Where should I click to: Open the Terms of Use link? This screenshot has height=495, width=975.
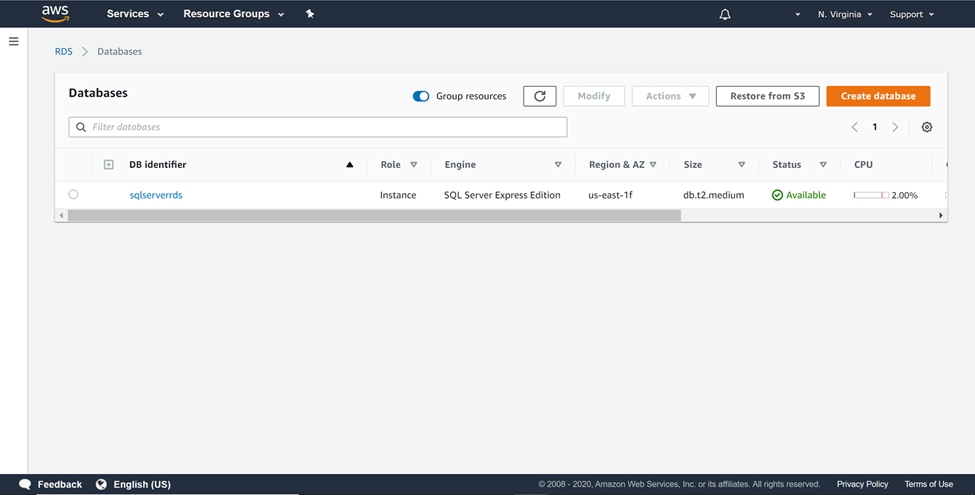pyautogui.click(x=928, y=484)
